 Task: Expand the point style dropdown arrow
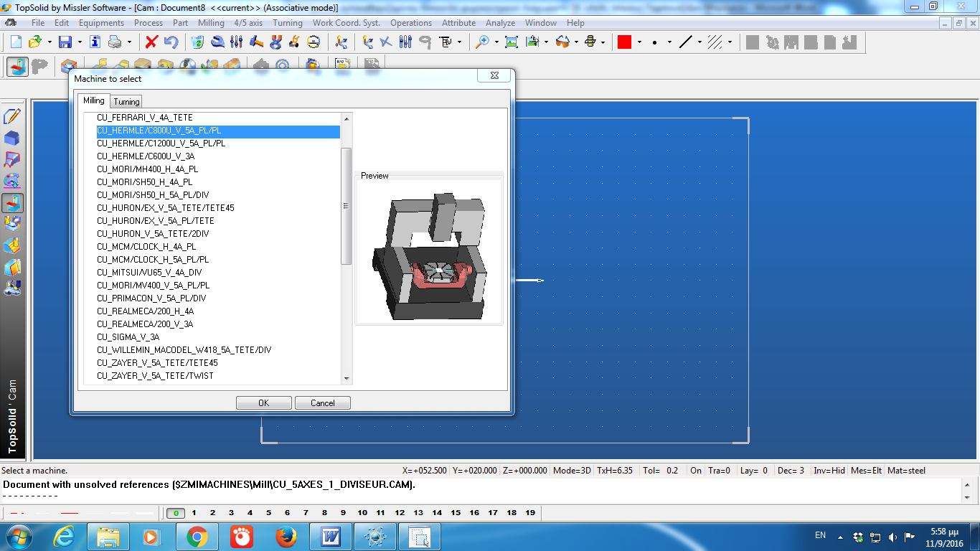(x=670, y=42)
